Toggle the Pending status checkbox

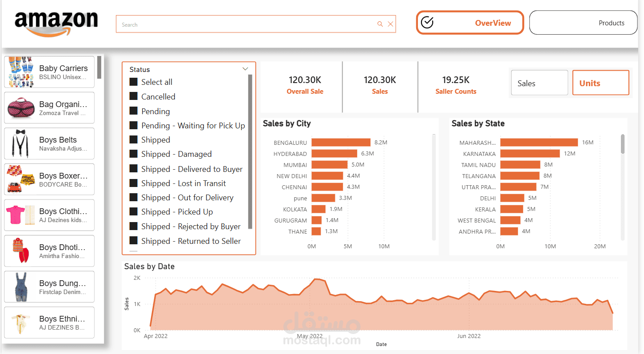pos(133,111)
